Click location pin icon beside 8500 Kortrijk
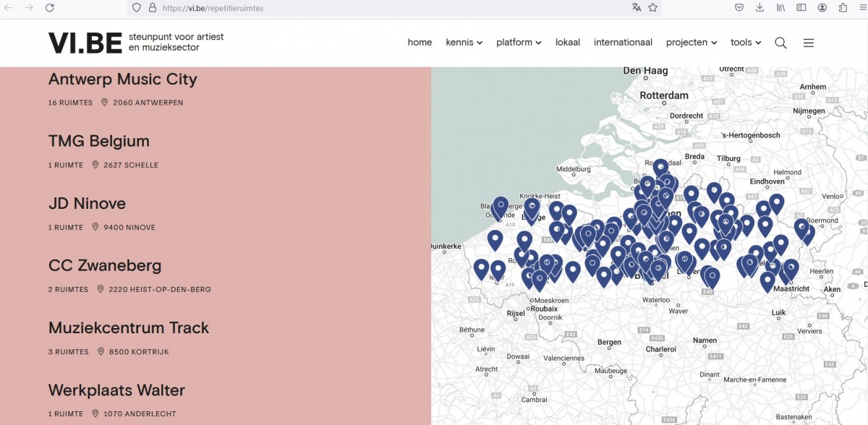The width and height of the screenshot is (868, 425). (x=101, y=351)
